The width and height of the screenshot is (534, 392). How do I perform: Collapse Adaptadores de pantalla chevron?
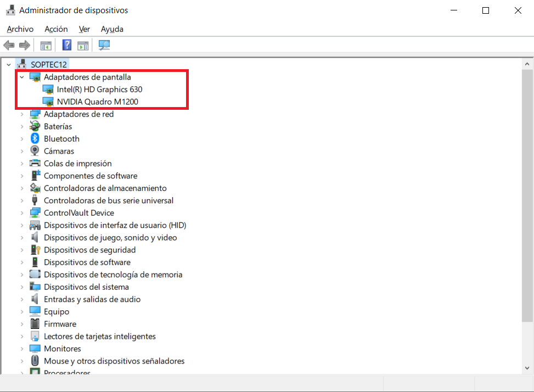22,77
